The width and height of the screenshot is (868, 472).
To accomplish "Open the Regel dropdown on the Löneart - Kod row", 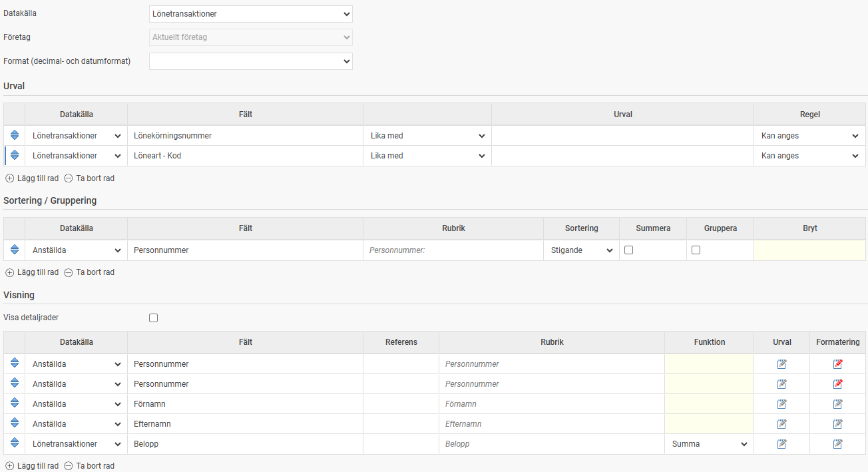I will (x=809, y=156).
